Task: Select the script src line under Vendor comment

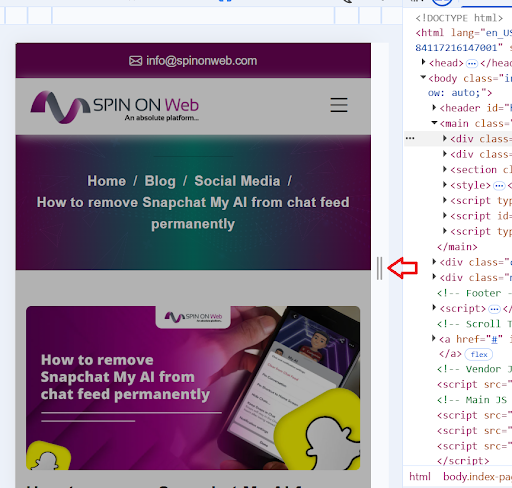Action: pos(474,384)
